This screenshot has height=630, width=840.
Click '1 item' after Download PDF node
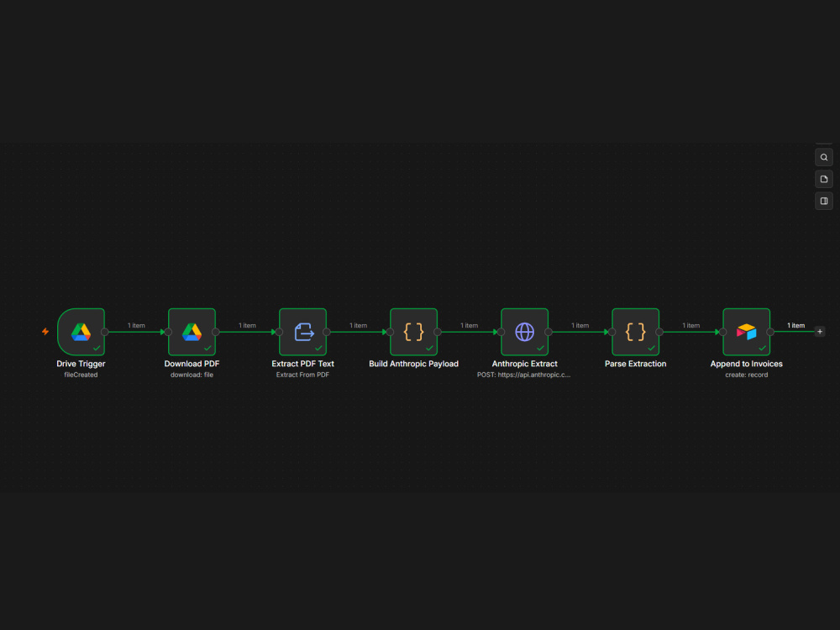coord(247,325)
